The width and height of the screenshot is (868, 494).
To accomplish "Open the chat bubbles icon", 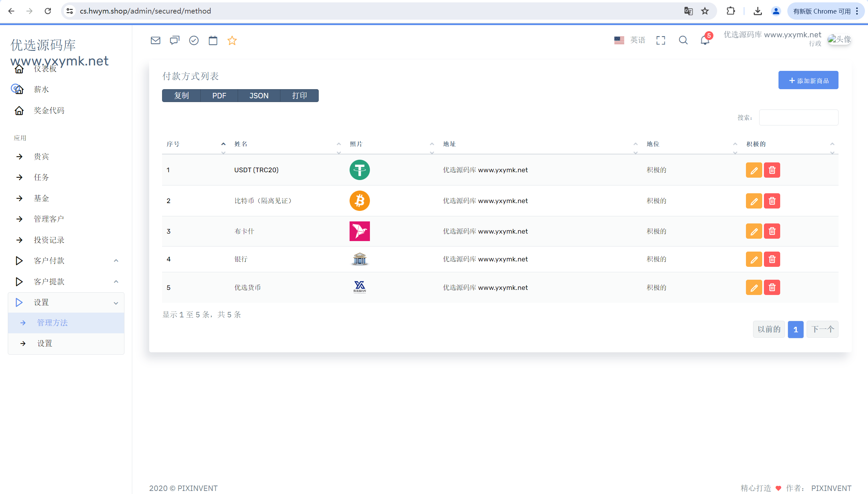I will [x=175, y=40].
